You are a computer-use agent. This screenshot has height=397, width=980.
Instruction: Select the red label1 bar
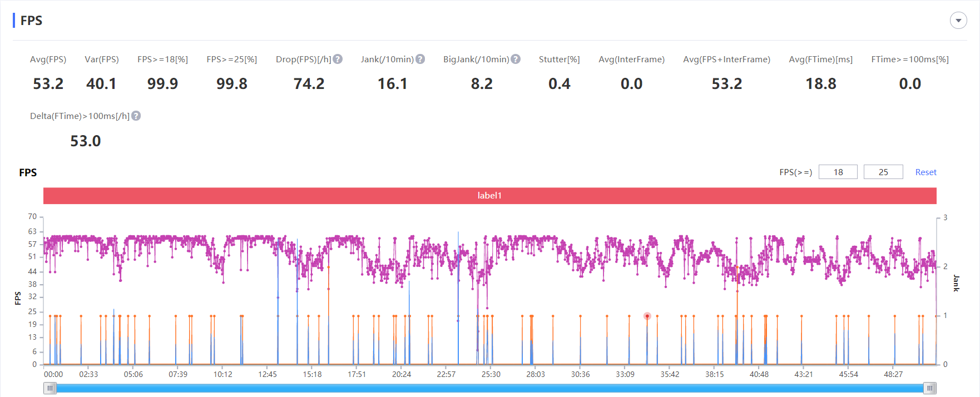tap(490, 196)
